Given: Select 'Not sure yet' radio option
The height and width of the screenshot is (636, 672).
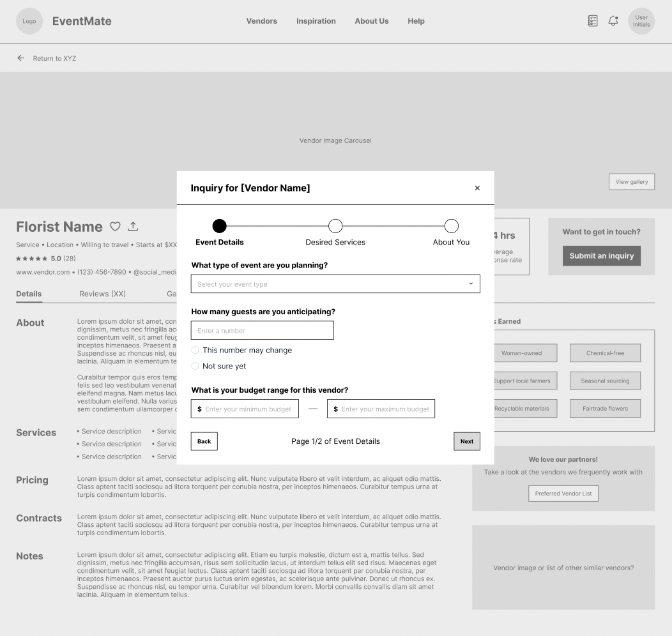Looking at the screenshot, I should coord(195,366).
